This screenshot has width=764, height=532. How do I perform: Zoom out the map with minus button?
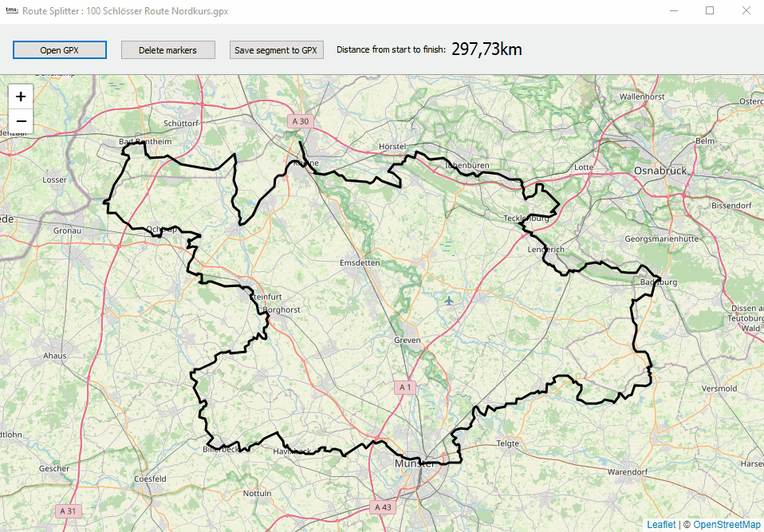[21, 120]
